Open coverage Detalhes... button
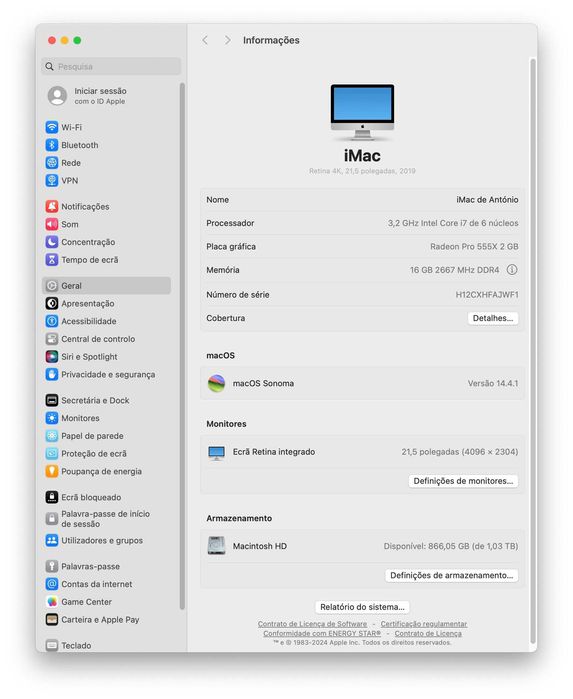 (493, 318)
